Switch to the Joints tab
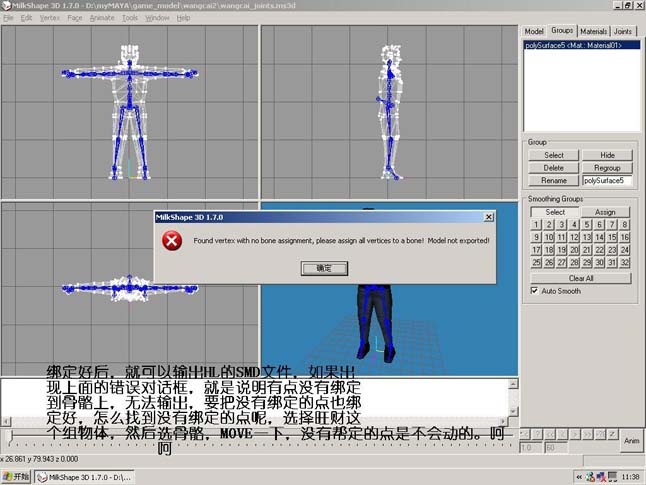Viewport: 646px width, 485px height. [623, 31]
